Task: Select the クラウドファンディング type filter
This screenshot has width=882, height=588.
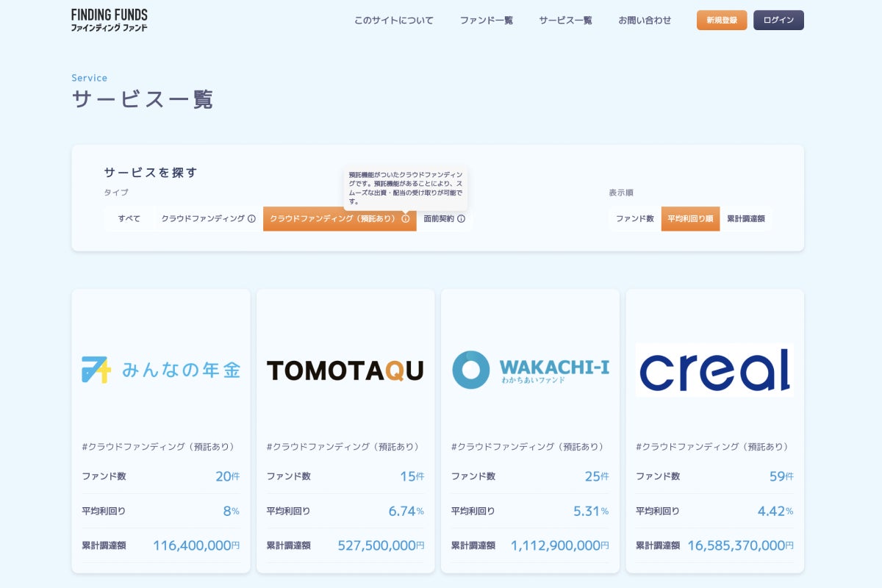Action: 209,219
